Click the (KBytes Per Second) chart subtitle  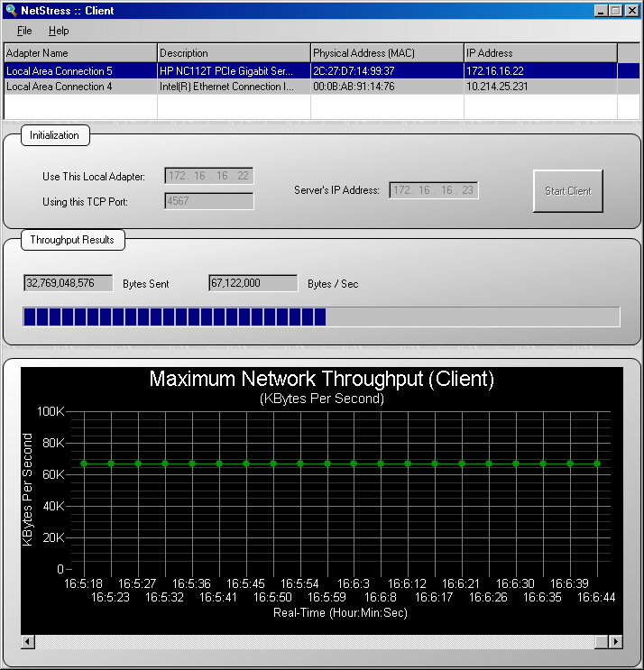(x=321, y=399)
